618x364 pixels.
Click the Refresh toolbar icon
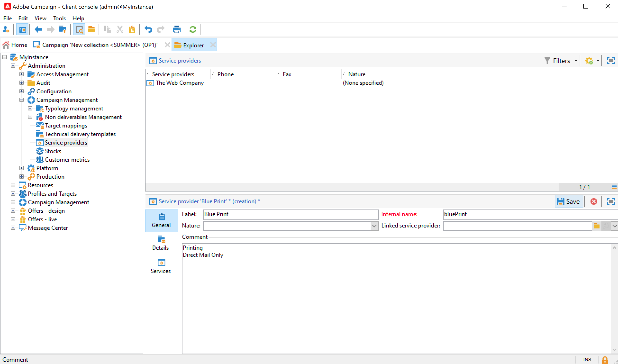(193, 29)
